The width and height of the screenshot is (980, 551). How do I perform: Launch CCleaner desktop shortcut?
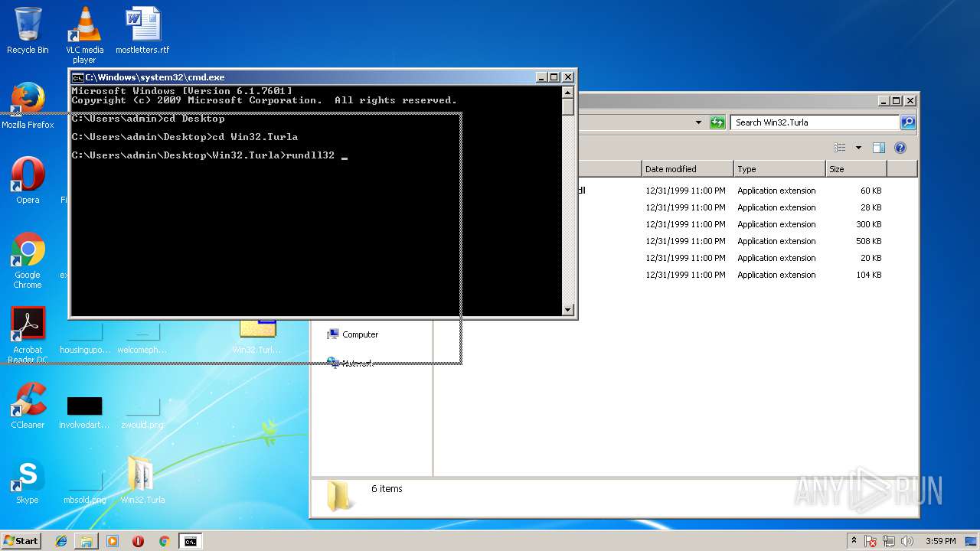pyautogui.click(x=28, y=406)
